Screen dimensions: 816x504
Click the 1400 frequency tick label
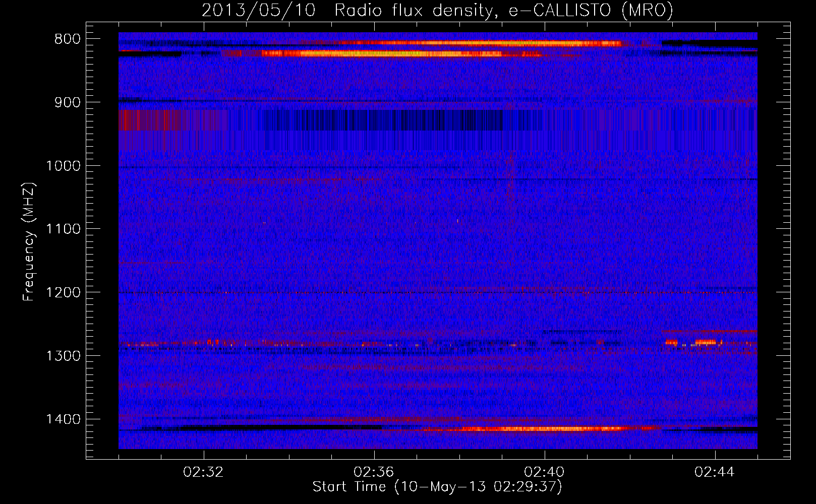coord(63,419)
